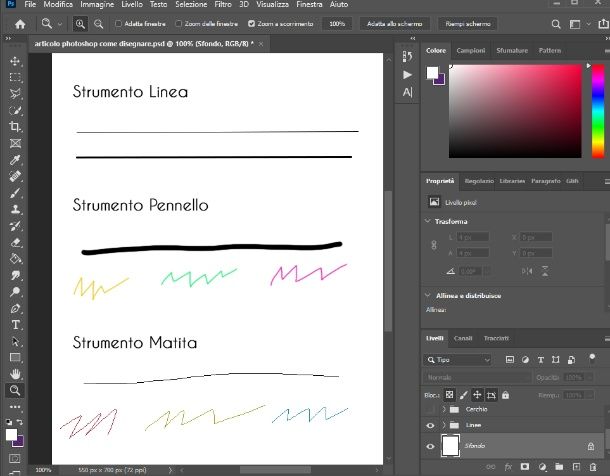Open the Filtro menu
Image resolution: width=610 pixels, height=476 pixels.
(x=223, y=5)
